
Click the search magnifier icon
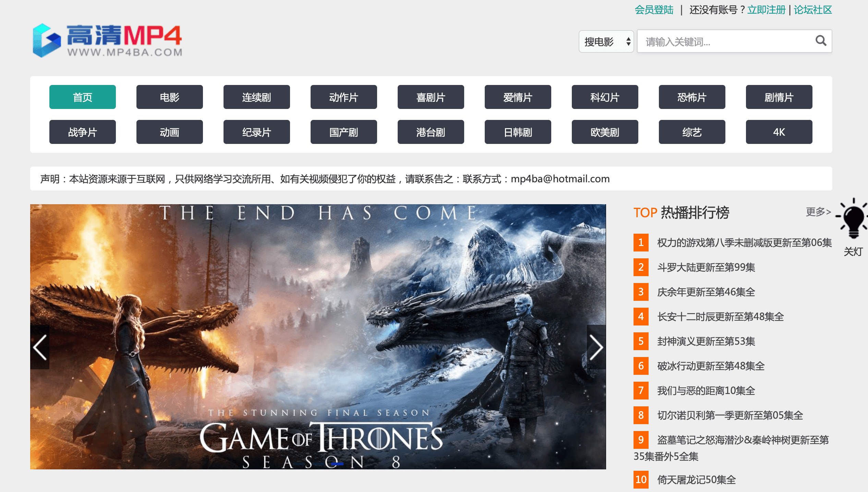tap(821, 41)
